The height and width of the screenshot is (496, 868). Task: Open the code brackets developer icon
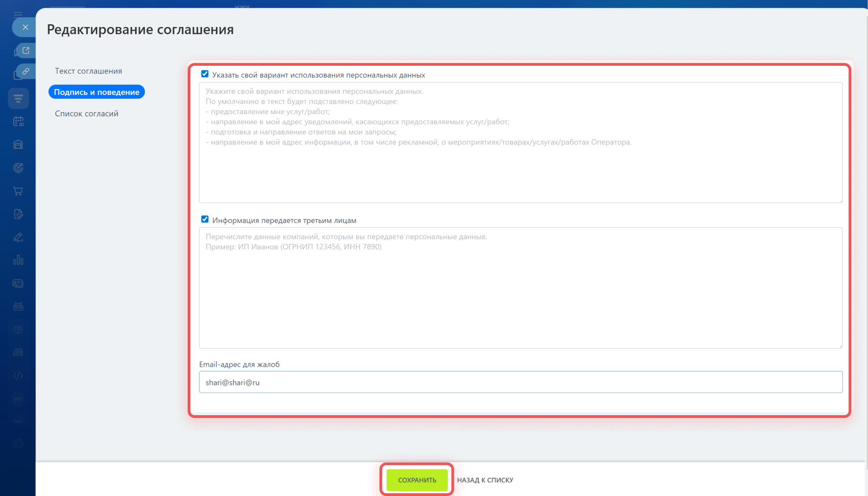tap(18, 376)
